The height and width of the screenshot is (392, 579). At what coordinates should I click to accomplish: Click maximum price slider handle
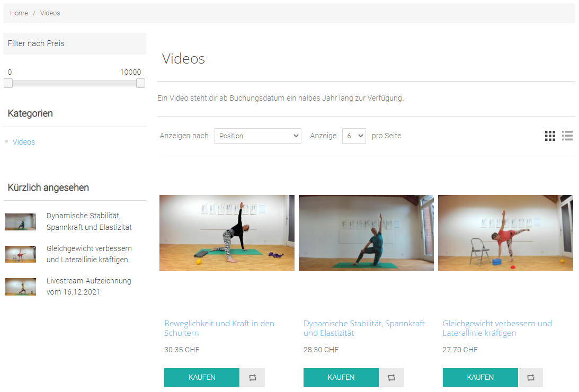coord(140,83)
